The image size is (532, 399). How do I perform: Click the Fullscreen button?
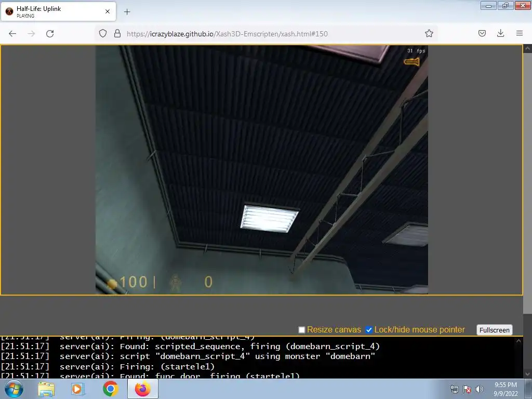point(495,330)
